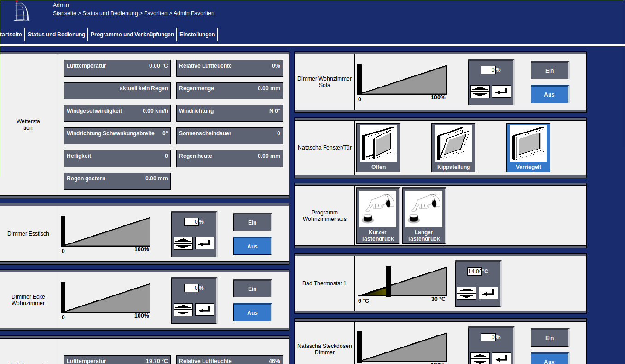Click the Regen gestern 0.00 mm field

click(x=117, y=181)
